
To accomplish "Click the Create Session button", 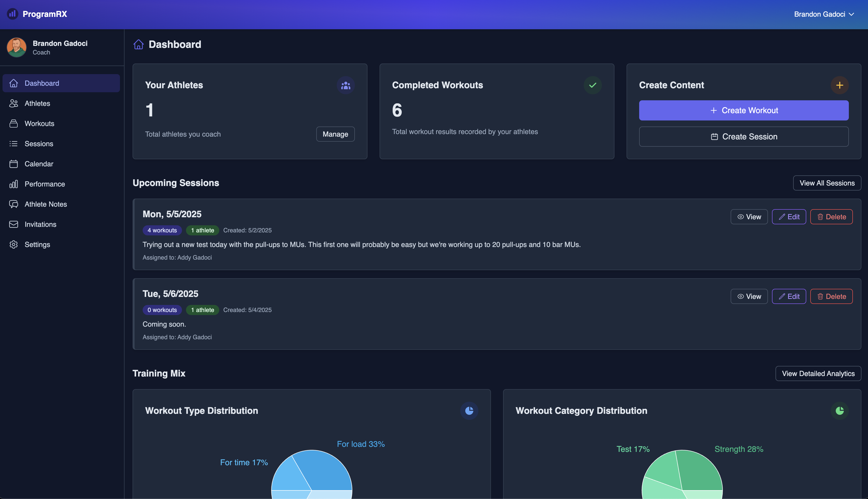I will coord(743,137).
